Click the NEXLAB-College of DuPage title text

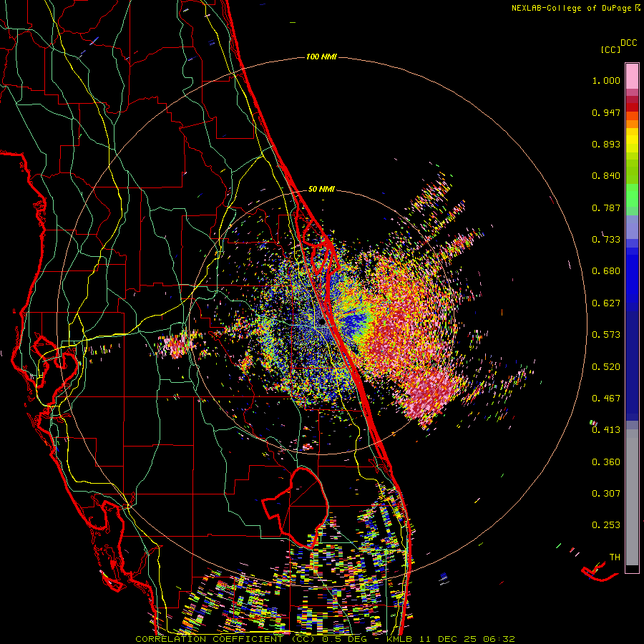tap(572, 8)
